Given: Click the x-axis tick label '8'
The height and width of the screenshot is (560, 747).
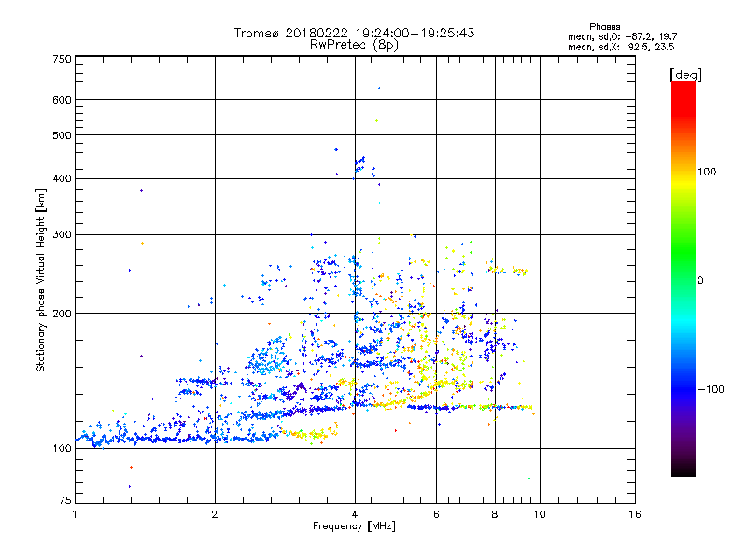Looking at the screenshot, I should click(495, 514).
